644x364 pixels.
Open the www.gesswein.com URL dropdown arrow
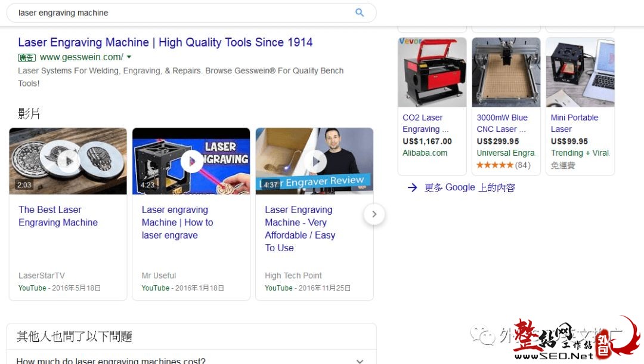coord(129,57)
